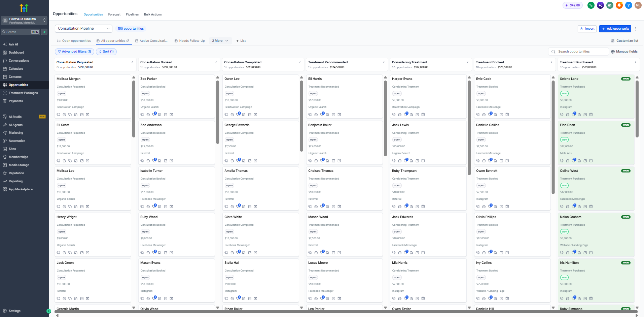Click the Add opportunity button
This screenshot has width=644, height=317.
pos(615,29)
